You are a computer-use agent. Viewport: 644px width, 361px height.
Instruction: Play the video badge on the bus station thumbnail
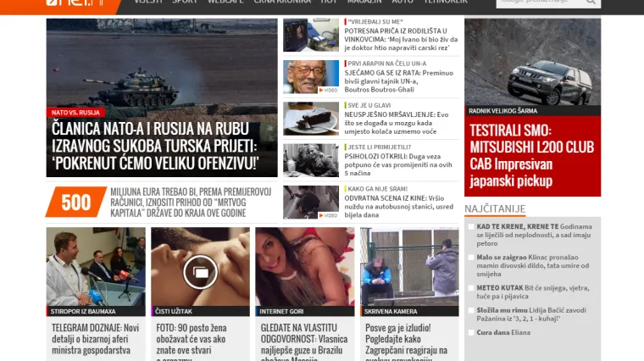[328, 215]
